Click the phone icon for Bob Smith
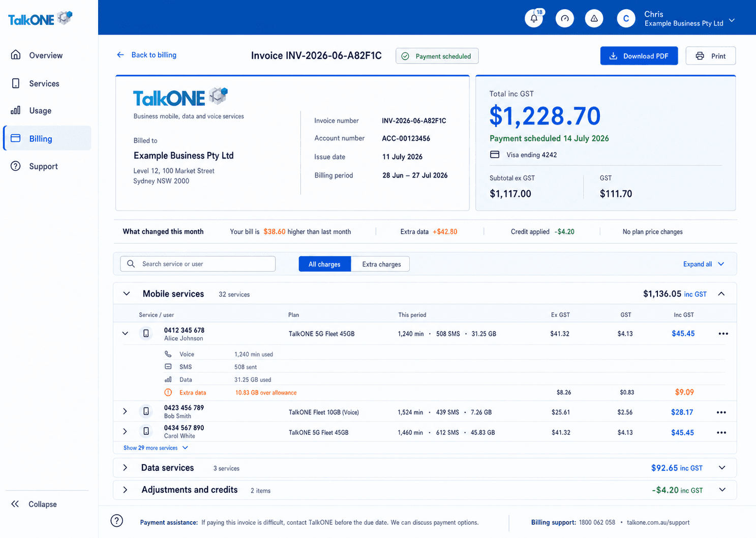756x538 pixels. 146,411
